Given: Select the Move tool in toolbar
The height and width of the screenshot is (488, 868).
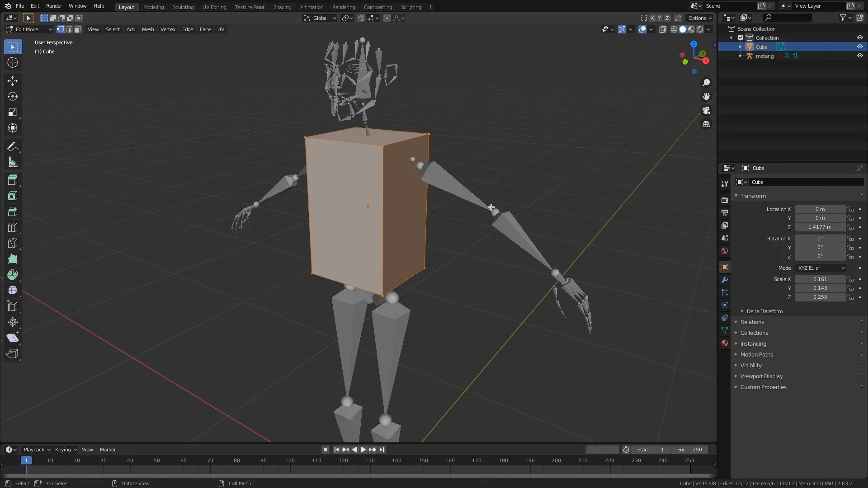Looking at the screenshot, I should 13,80.
